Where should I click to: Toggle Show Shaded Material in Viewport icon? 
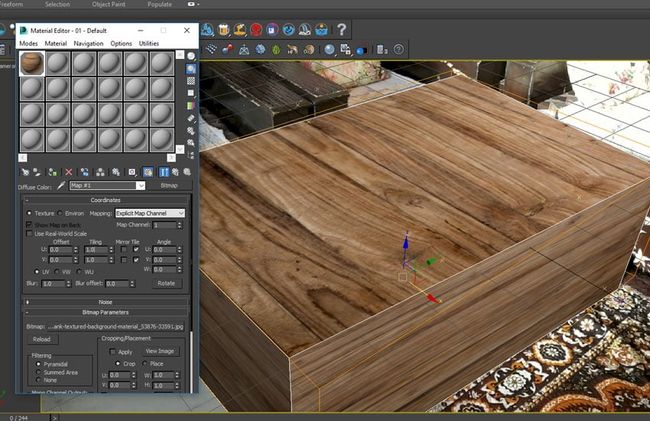point(148,172)
